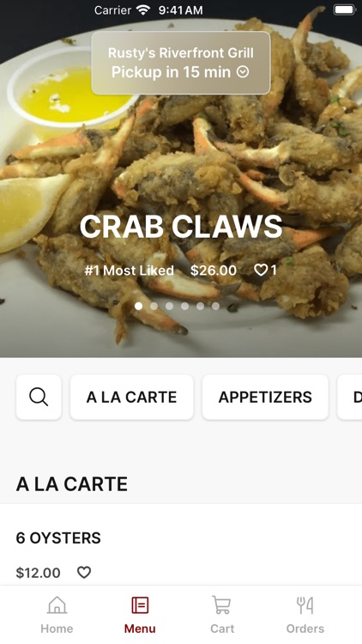Screen dimensions: 362x644
Task: Tap the Home house icon
Action: tap(57, 605)
